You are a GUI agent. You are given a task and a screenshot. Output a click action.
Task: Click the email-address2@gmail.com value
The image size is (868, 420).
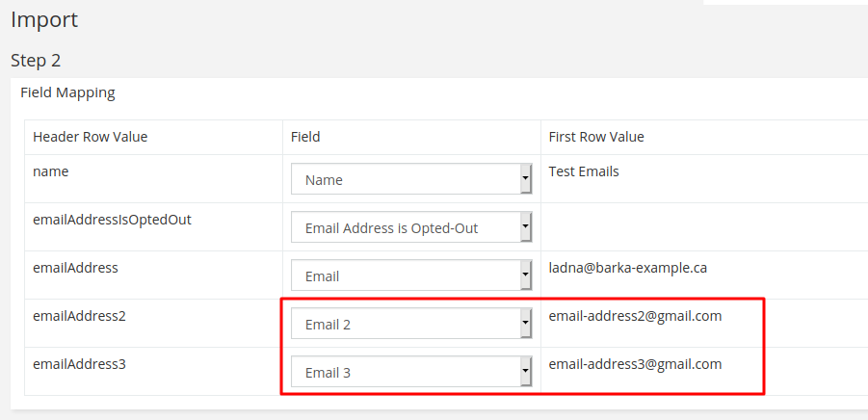click(635, 316)
